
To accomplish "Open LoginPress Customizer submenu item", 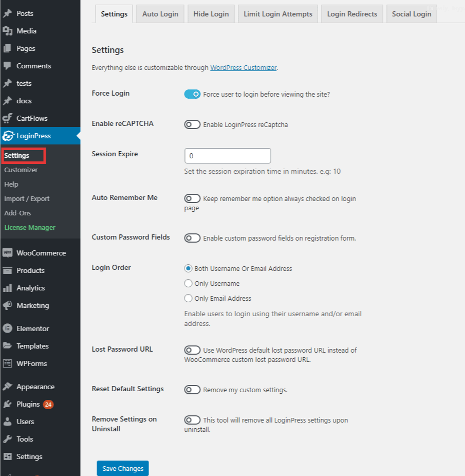I will (x=21, y=170).
